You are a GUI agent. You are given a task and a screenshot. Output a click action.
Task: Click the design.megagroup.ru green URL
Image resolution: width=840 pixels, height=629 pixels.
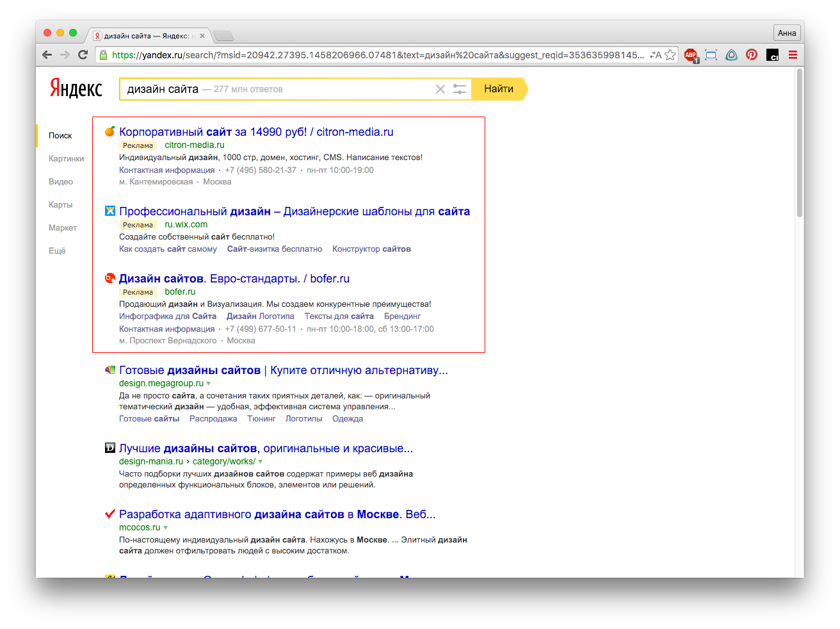(161, 384)
